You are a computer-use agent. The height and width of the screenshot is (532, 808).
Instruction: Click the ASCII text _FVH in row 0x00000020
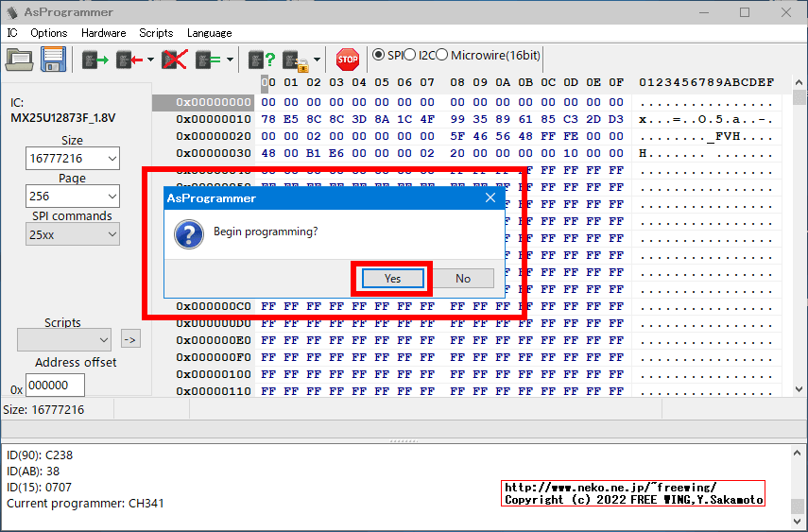(x=725, y=137)
